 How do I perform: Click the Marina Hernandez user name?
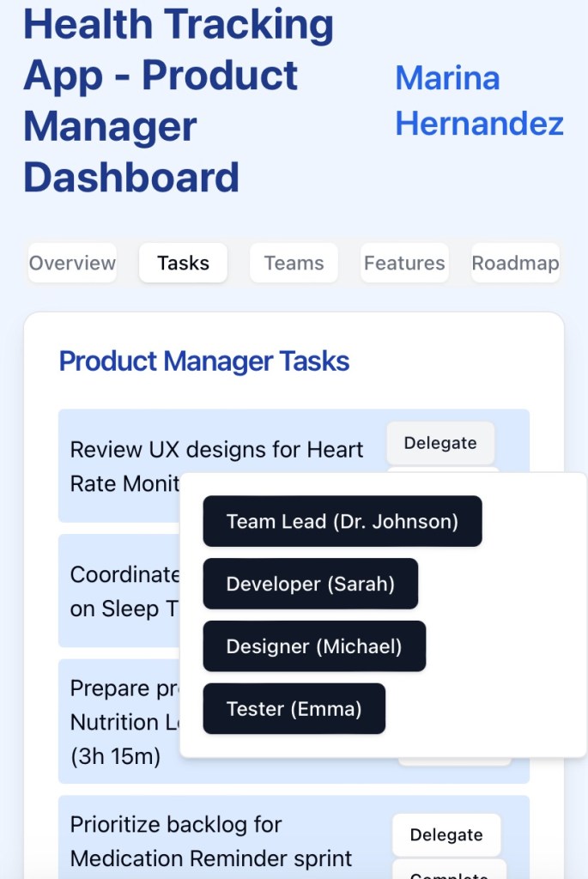478,101
